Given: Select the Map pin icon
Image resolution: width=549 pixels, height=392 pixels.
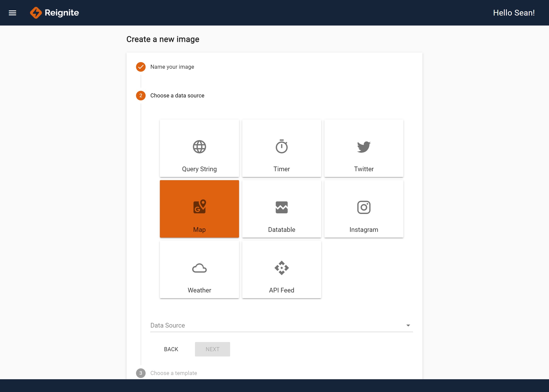Looking at the screenshot, I should click(199, 207).
